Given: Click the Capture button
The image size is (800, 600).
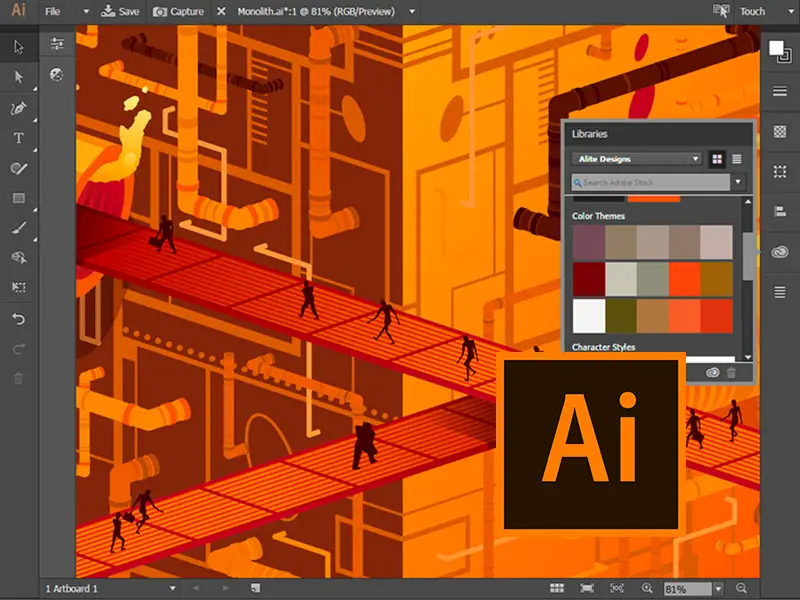Looking at the screenshot, I should 179,12.
